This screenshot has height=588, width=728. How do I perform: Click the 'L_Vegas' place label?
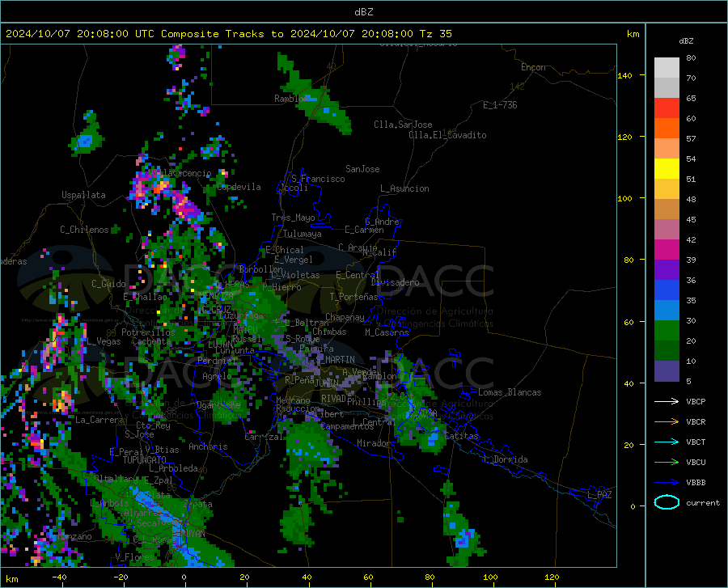coord(104,341)
